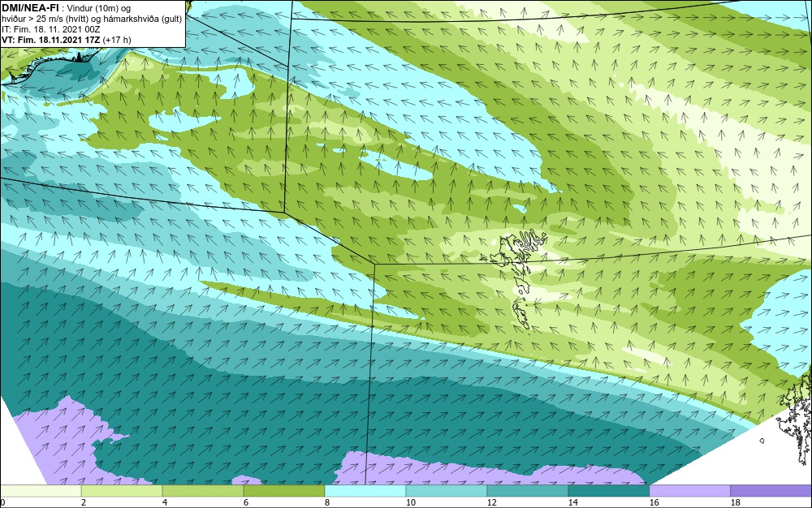Click the legend value '14'
This screenshot has width=812, height=508.
tap(573, 502)
